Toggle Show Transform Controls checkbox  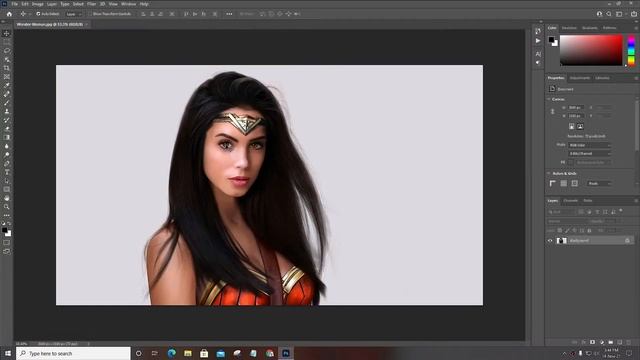click(91, 14)
